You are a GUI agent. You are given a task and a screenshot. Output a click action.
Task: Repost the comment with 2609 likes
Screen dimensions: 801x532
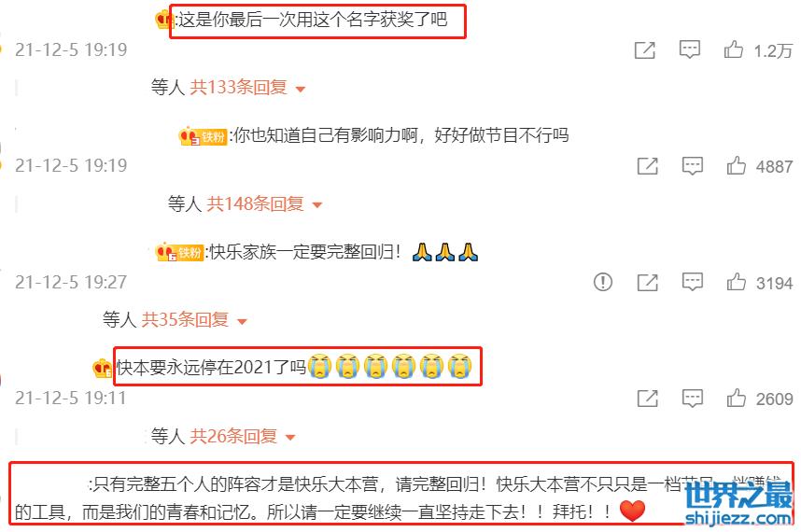pyautogui.click(x=647, y=399)
